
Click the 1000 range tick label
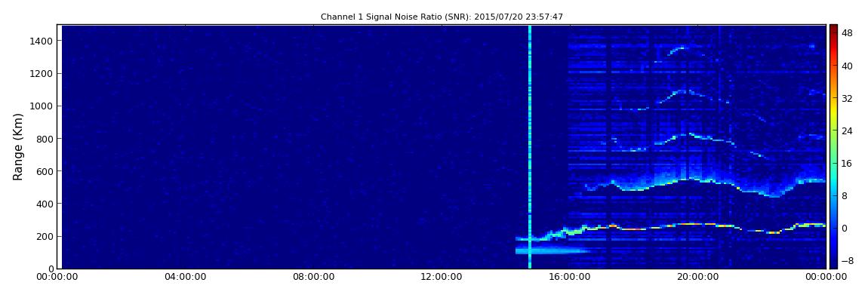pos(42,106)
